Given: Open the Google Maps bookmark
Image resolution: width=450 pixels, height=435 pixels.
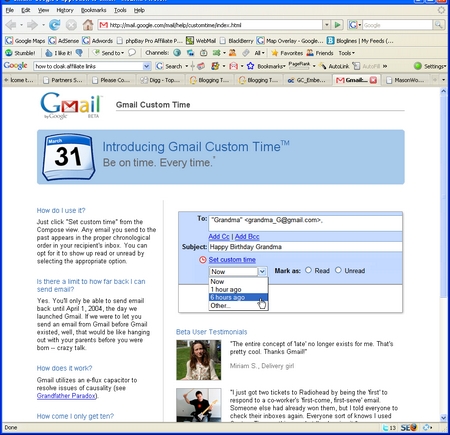Looking at the screenshot, I should pyautogui.click(x=25, y=41).
